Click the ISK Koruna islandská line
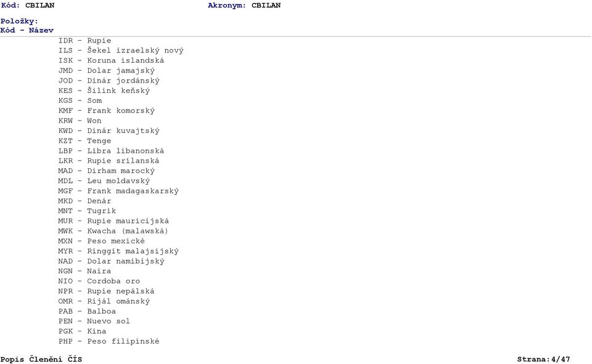 point(111,60)
